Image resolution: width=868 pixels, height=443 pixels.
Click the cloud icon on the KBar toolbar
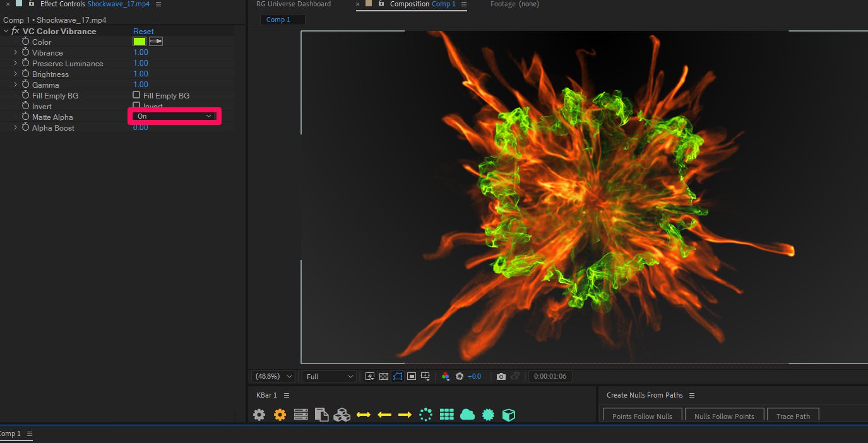coord(468,415)
